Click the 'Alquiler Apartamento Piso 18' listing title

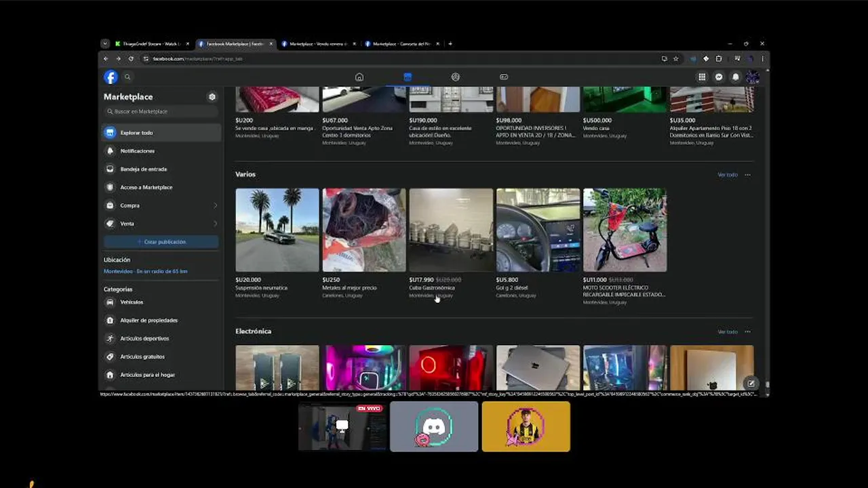tap(711, 131)
